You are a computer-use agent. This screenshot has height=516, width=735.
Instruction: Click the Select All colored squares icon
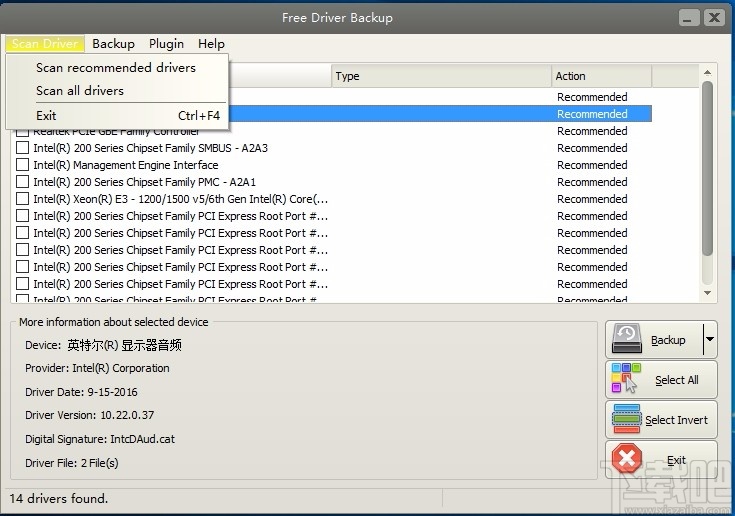click(626, 378)
